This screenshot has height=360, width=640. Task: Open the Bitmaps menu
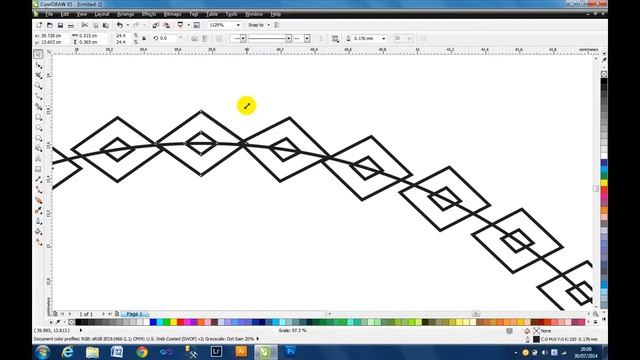click(172, 14)
